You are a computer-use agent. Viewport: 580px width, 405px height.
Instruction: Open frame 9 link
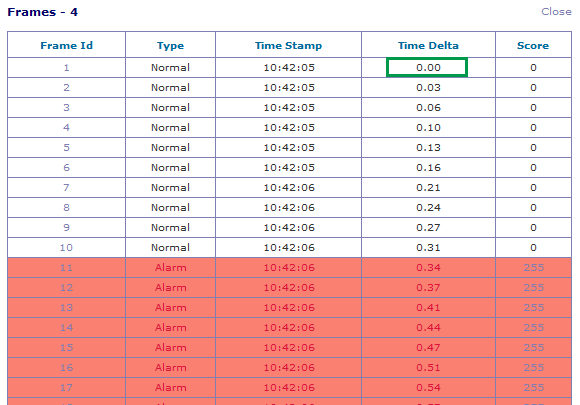pos(66,227)
